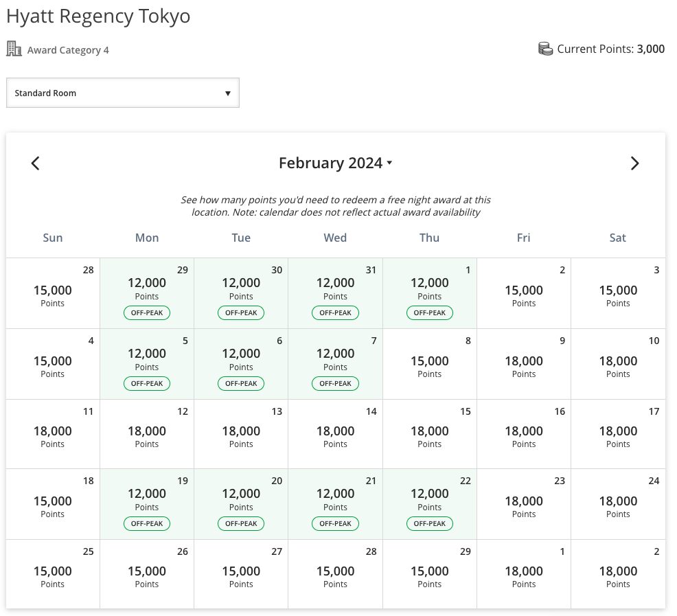The height and width of the screenshot is (616, 677).
Task: Click the Hyatt Regency Tokyo title
Action: pos(98,16)
